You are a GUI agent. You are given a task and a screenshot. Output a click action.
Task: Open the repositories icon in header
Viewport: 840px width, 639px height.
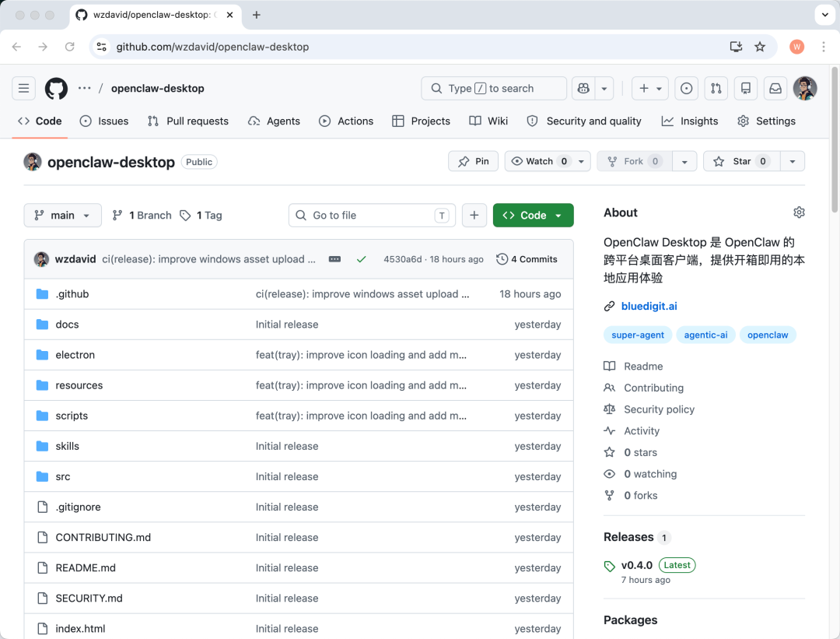(x=746, y=89)
